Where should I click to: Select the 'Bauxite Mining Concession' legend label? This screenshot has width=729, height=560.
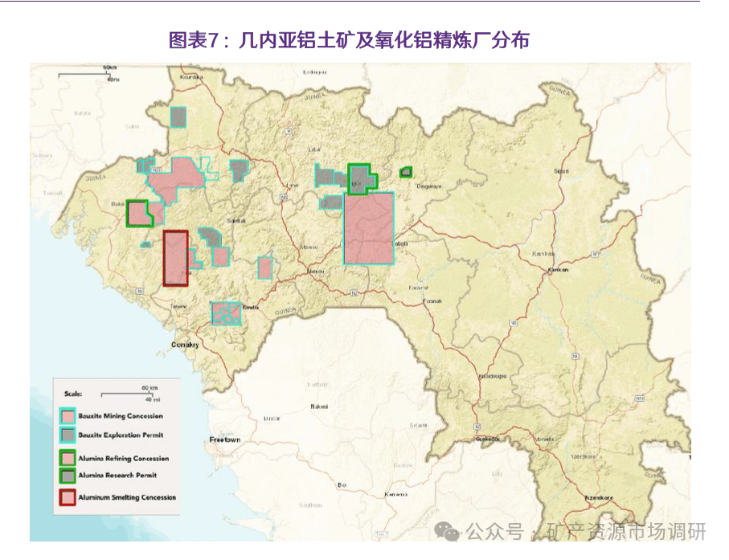point(121,416)
